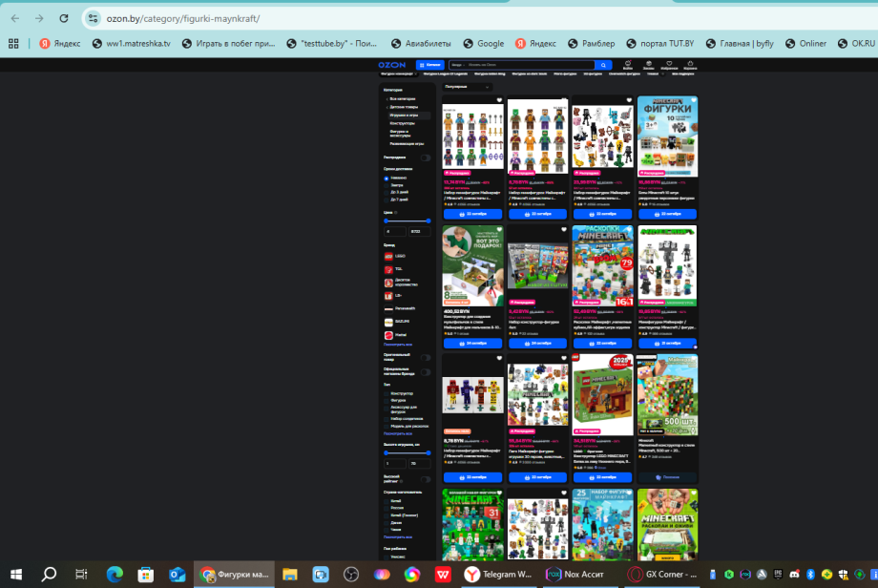Image resolution: width=878 pixels, height=588 pixels.
Task: Open the Популярные sorting dropdown
Action: click(x=468, y=87)
